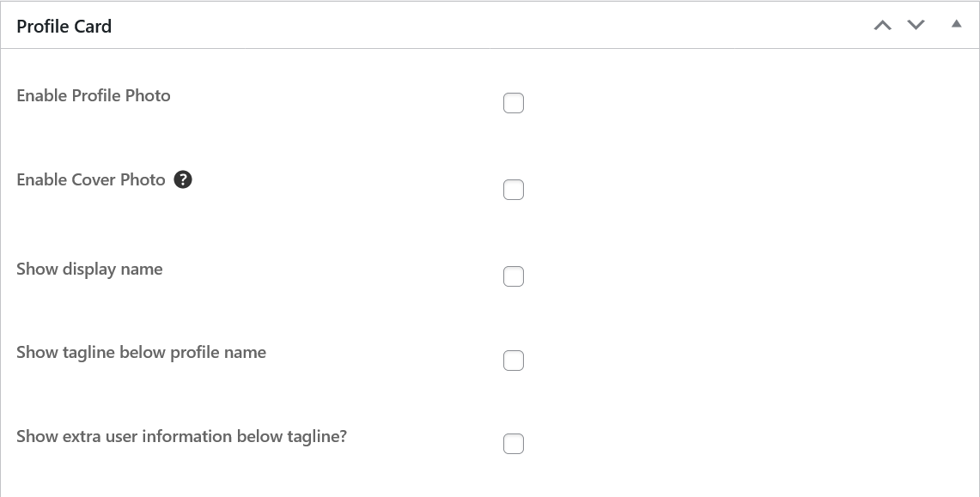Move the Profile Card panel down
The height and width of the screenshot is (497, 980).
[916, 25]
